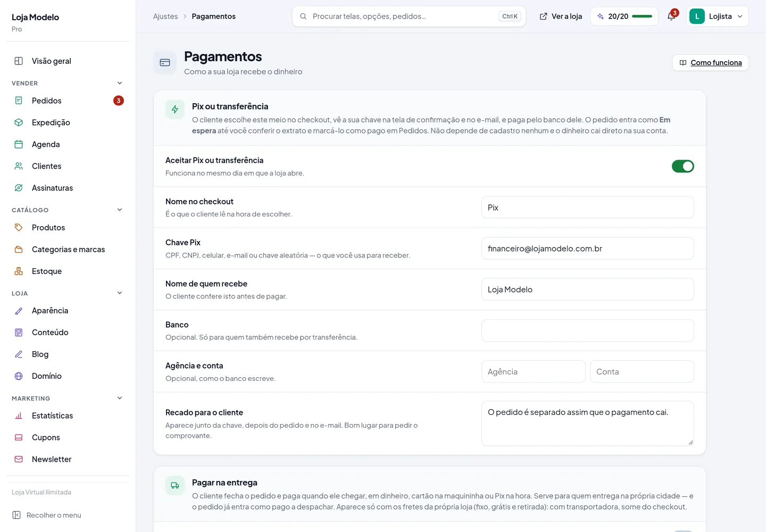Click Recolher o menu button
This screenshot has width=766, height=532.
coord(47,515)
